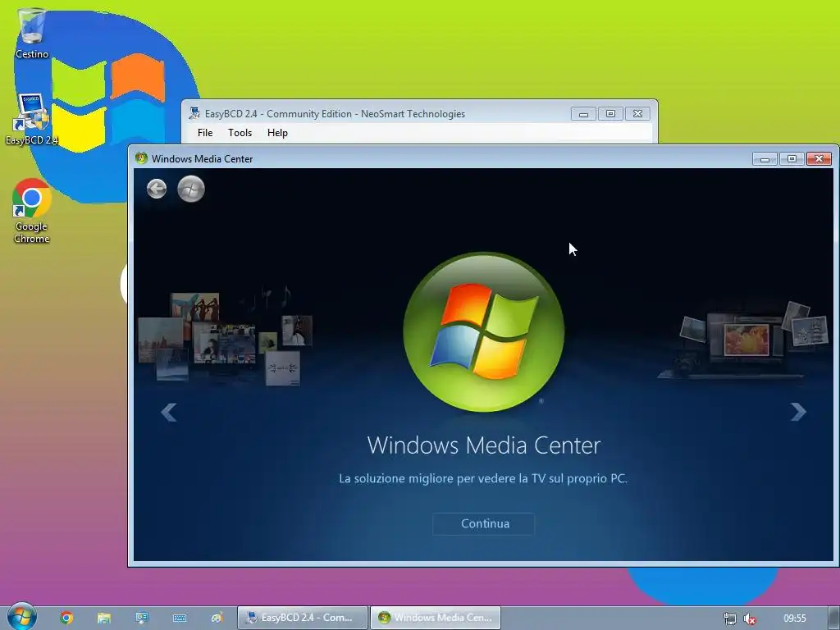Click the Continua button in Media Center

point(483,524)
